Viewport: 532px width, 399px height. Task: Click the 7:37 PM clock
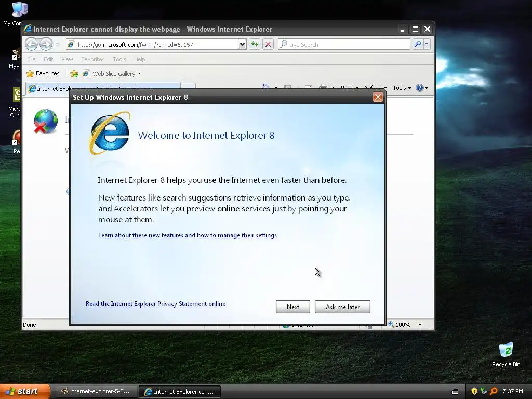click(x=513, y=391)
